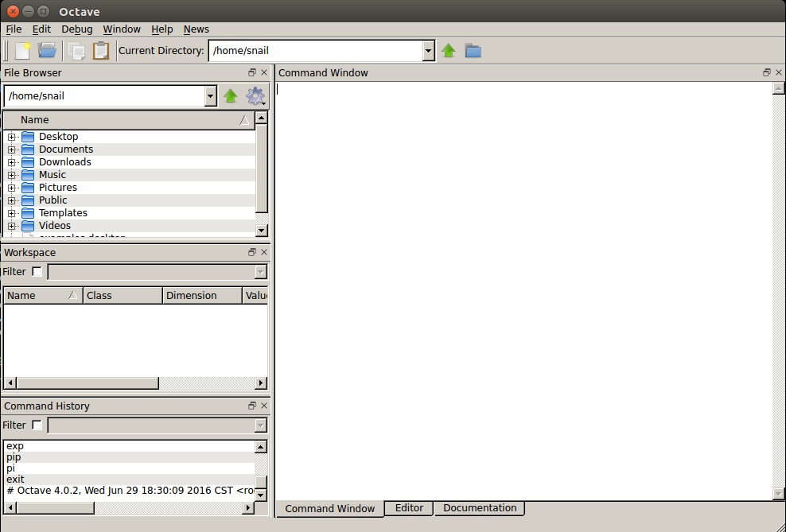The height and width of the screenshot is (532, 786).
Task: Open the File Browser path dropdown
Action: pyautogui.click(x=211, y=95)
